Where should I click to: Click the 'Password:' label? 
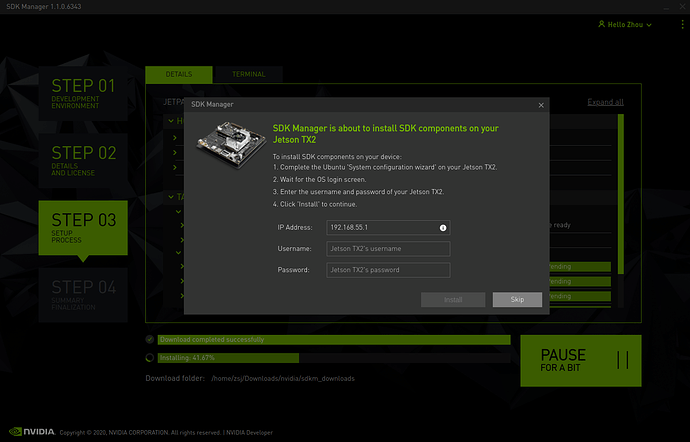point(294,270)
